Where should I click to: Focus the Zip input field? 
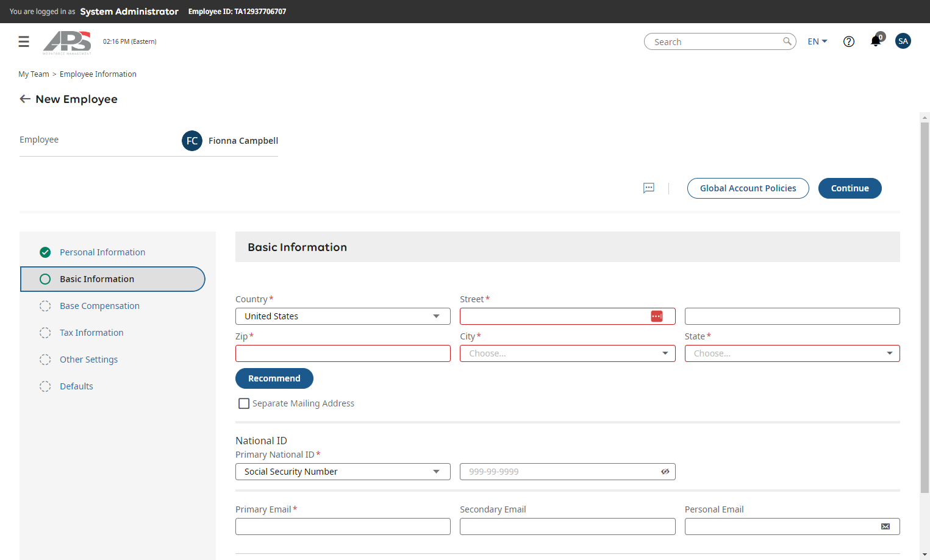(x=343, y=353)
